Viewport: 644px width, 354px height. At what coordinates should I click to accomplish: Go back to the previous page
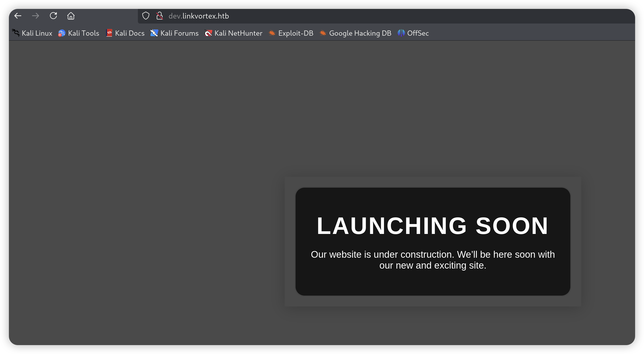click(18, 16)
